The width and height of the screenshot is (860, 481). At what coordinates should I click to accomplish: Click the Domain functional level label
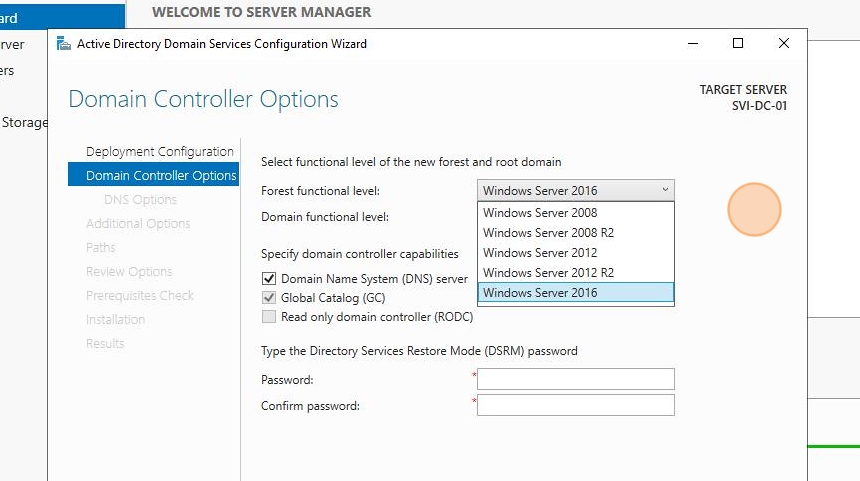click(325, 217)
